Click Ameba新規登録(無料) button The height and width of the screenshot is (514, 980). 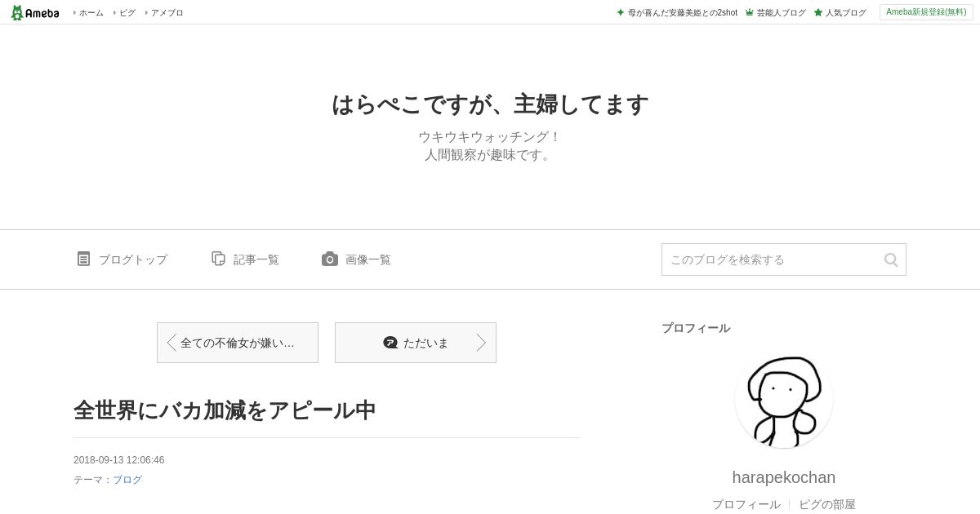(926, 12)
